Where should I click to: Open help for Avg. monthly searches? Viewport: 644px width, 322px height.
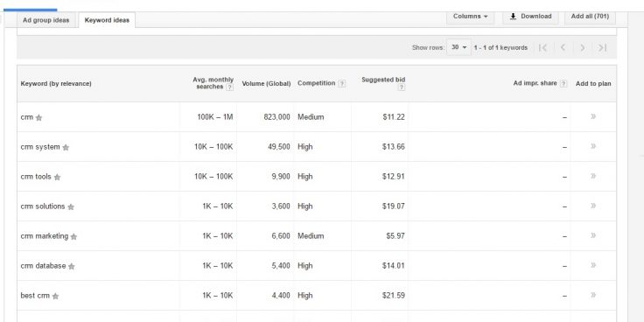coord(229,87)
